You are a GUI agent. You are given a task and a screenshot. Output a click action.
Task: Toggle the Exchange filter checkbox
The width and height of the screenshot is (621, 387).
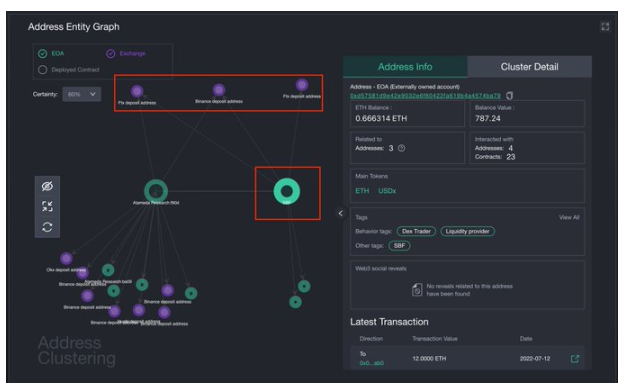[x=110, y=53]
